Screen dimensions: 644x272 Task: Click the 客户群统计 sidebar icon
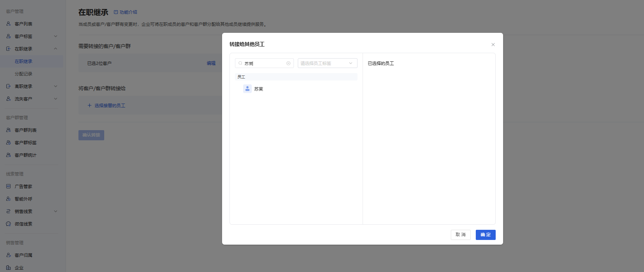9,155
